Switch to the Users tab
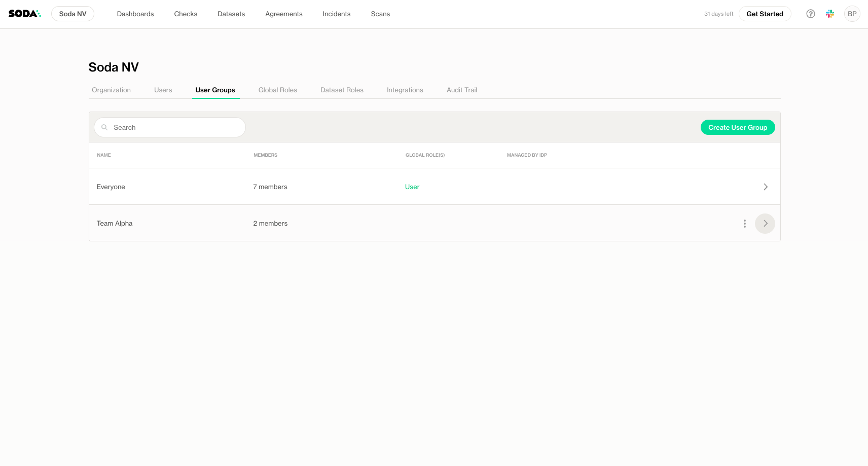The height and width of the screenshot is (466, 868). pyautogui.click(x=163, y=90)
